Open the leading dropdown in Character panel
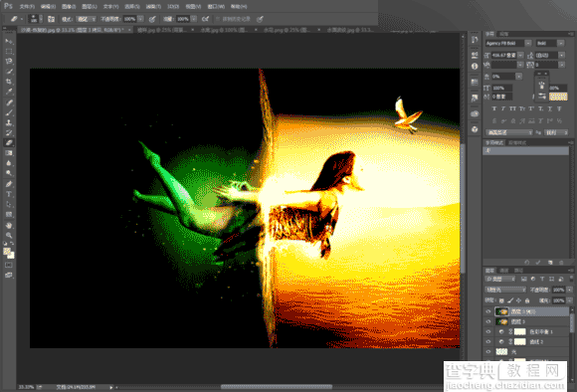This screenshot has width=577, height=392. click(x=561, y=55)
